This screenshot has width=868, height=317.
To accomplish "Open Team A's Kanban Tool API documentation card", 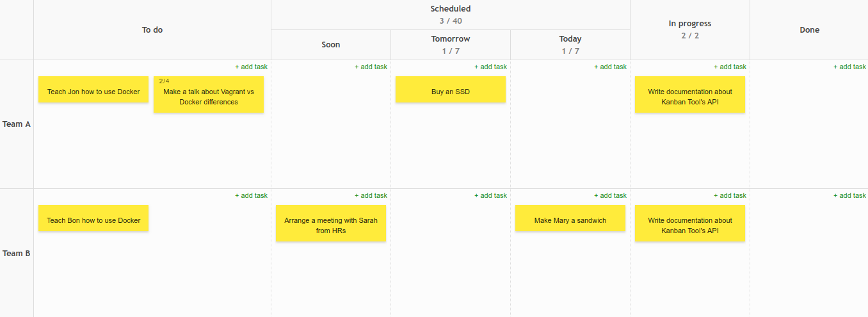I will coord(690,97).
